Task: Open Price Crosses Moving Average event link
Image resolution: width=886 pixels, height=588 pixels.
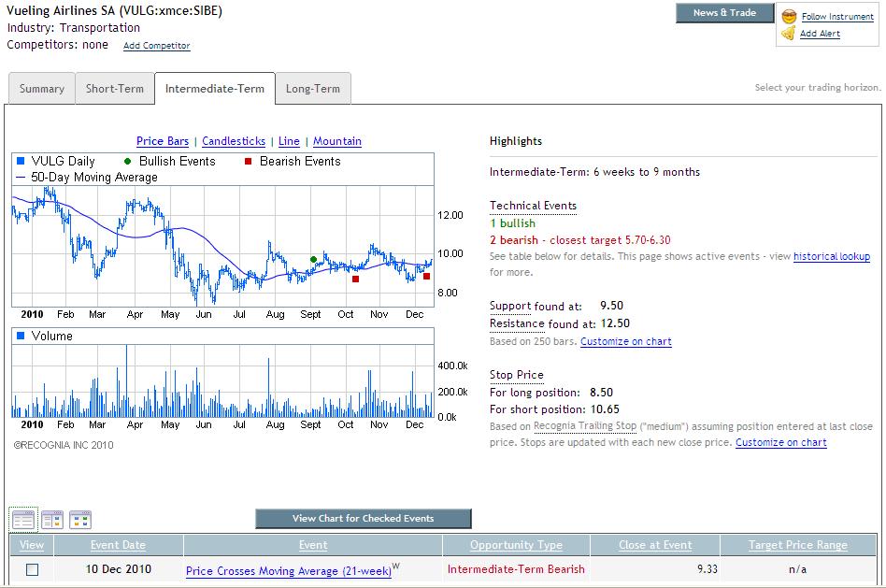Action: pos(289,571)
